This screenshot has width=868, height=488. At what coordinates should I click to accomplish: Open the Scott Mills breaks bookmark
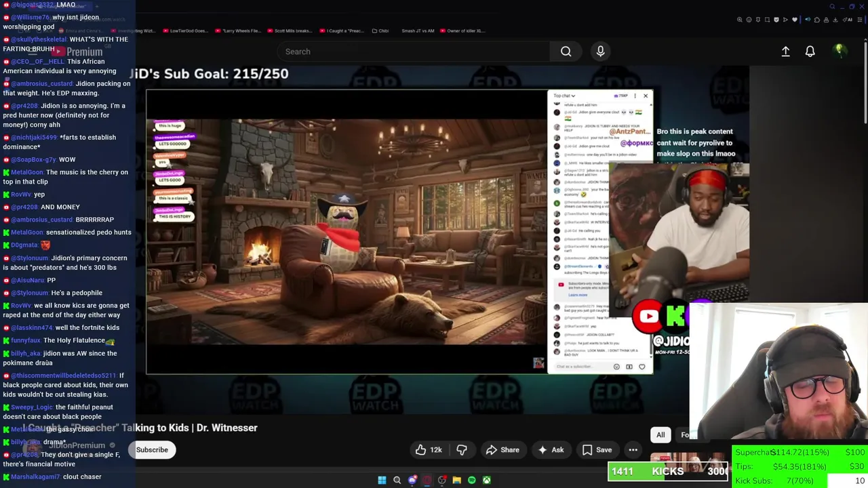point(289,30)
